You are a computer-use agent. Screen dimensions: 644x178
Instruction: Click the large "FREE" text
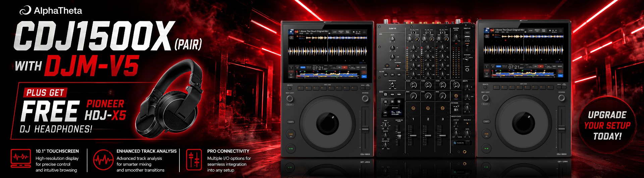pyautogui.click(x=50, y=111)
